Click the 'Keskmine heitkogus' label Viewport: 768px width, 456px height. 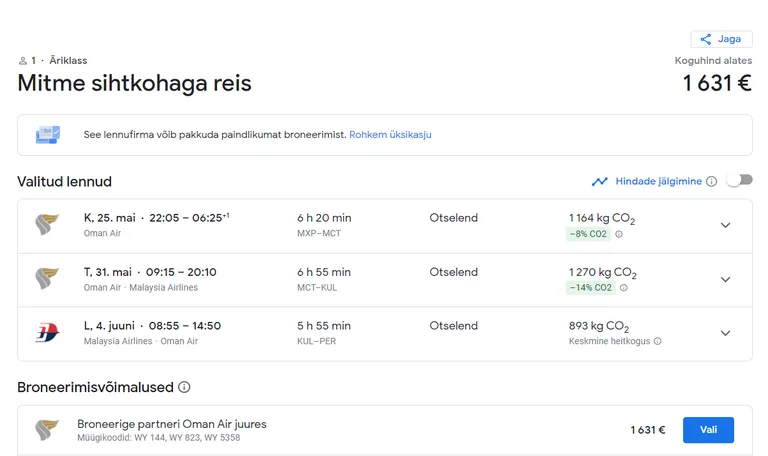609,341
